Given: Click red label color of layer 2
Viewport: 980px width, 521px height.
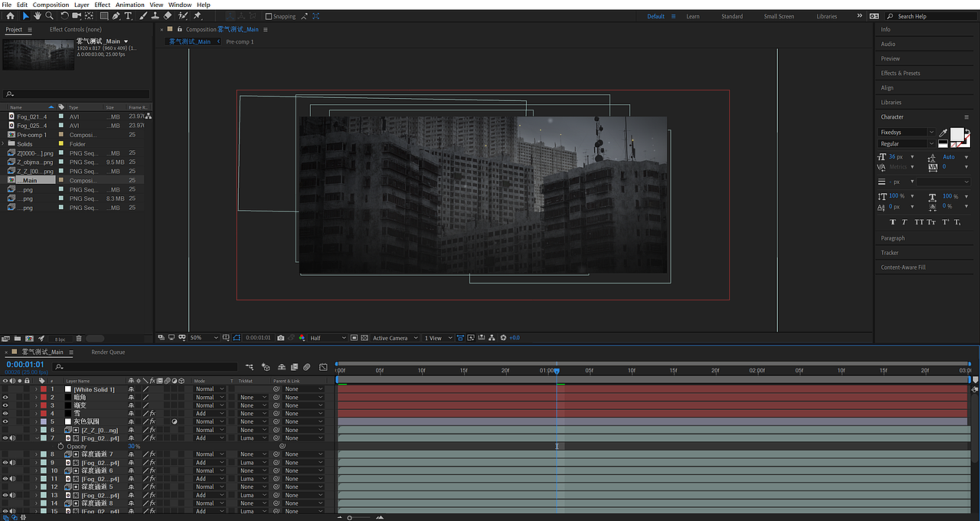Looking at the screenshot, I should (44, 398).
